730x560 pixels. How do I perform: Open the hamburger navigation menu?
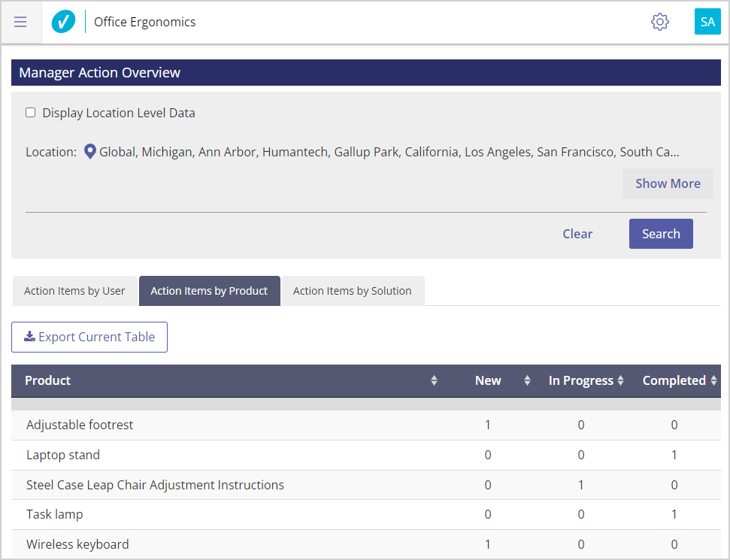point(20,22)
